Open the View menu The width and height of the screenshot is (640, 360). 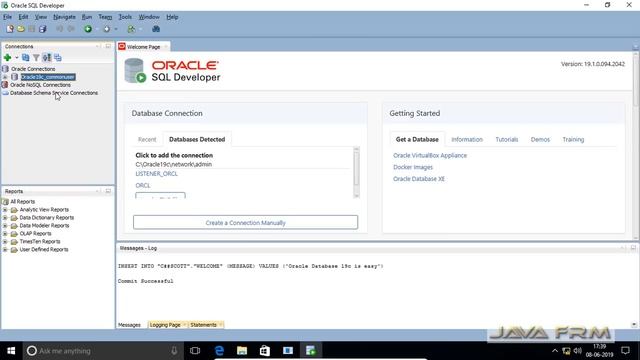click(x=40, y=17)
